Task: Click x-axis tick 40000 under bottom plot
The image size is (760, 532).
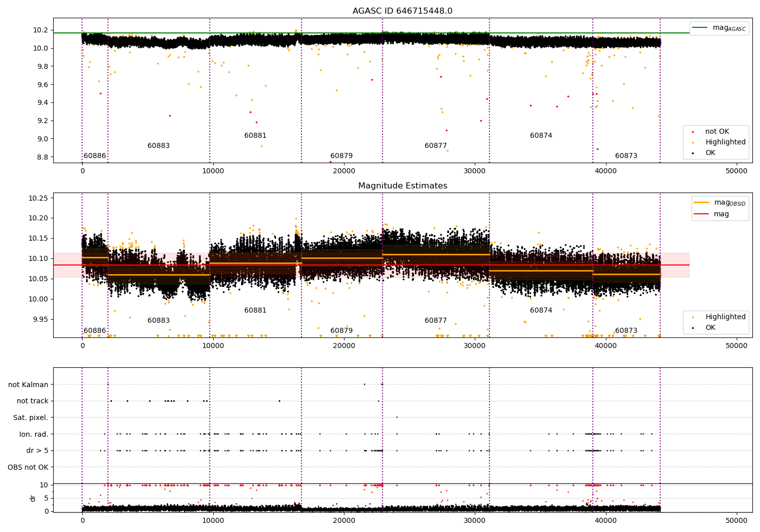Action: click(606, 520)
